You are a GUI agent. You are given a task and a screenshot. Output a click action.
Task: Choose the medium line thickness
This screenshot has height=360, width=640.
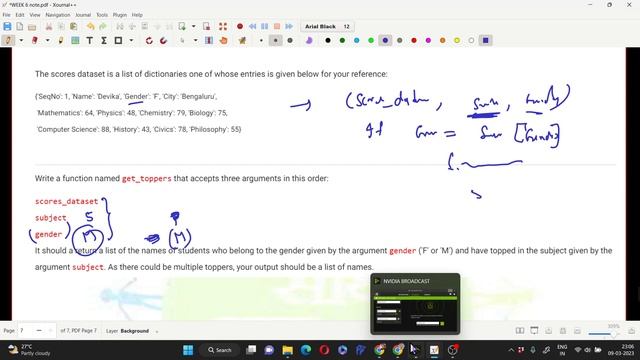(x=276, y=40)
